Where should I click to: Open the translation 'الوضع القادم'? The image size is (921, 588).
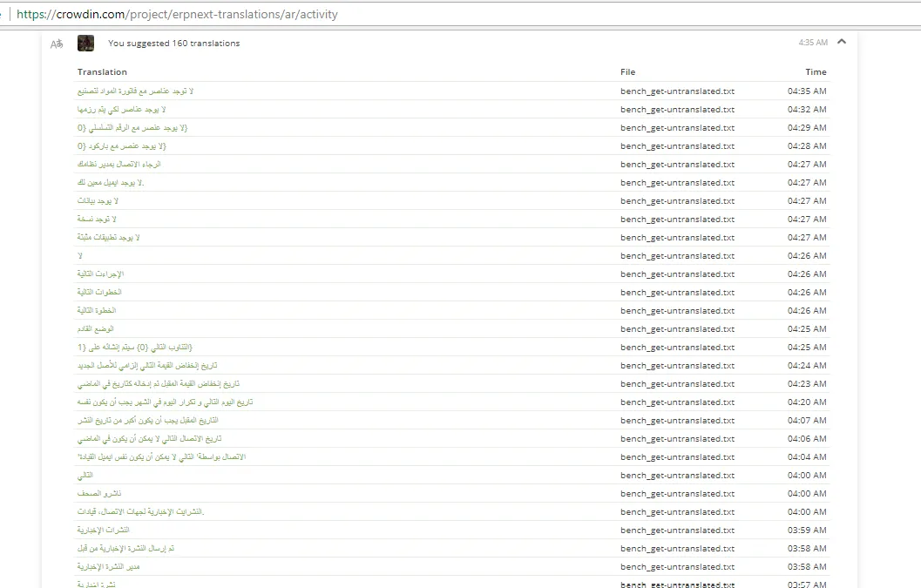(96, 329)
